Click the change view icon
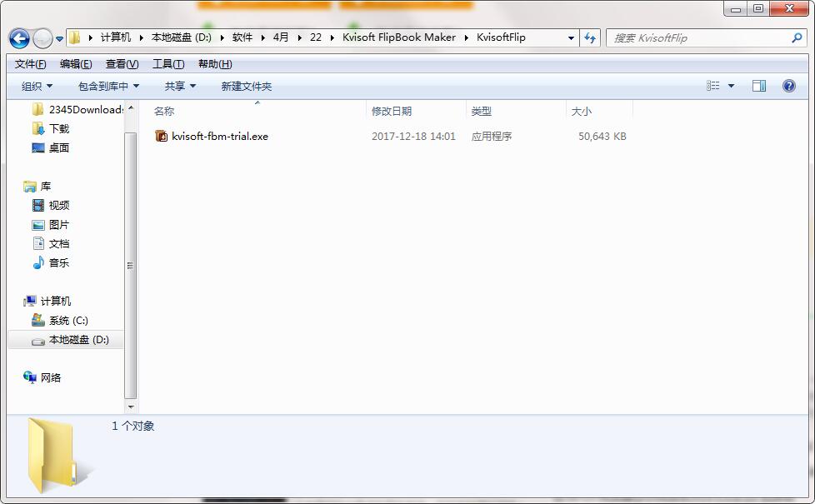Viewport: 815px width, 504px height. [713, 86]
